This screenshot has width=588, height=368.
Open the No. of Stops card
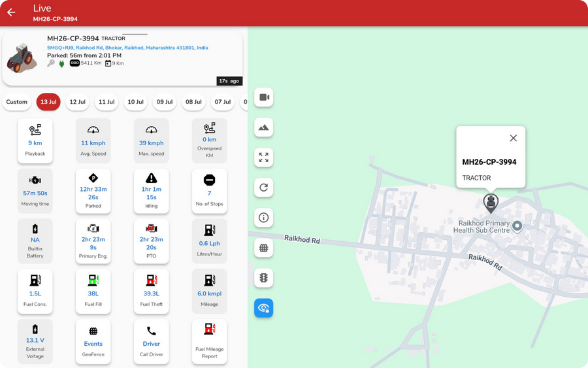pos(209,191)
